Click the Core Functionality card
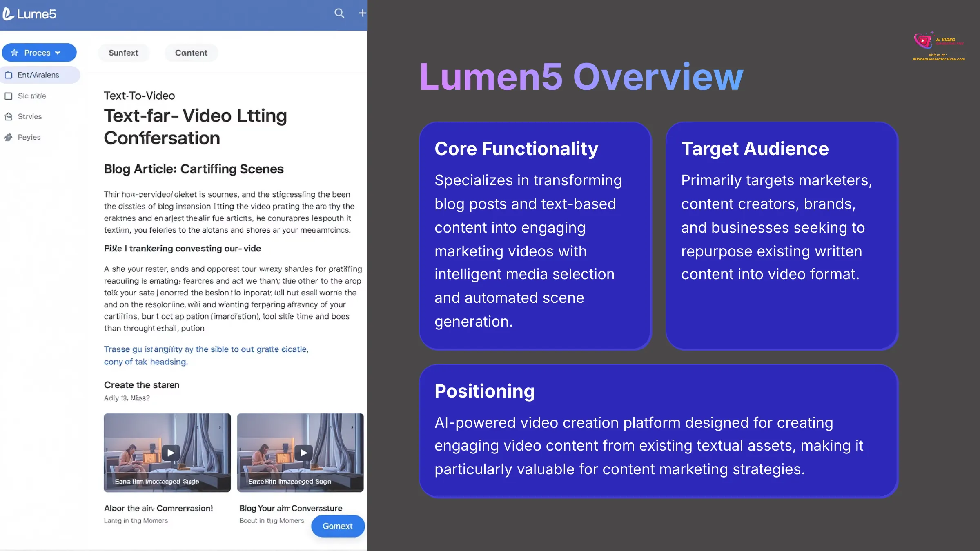 (x=535, y=236)
